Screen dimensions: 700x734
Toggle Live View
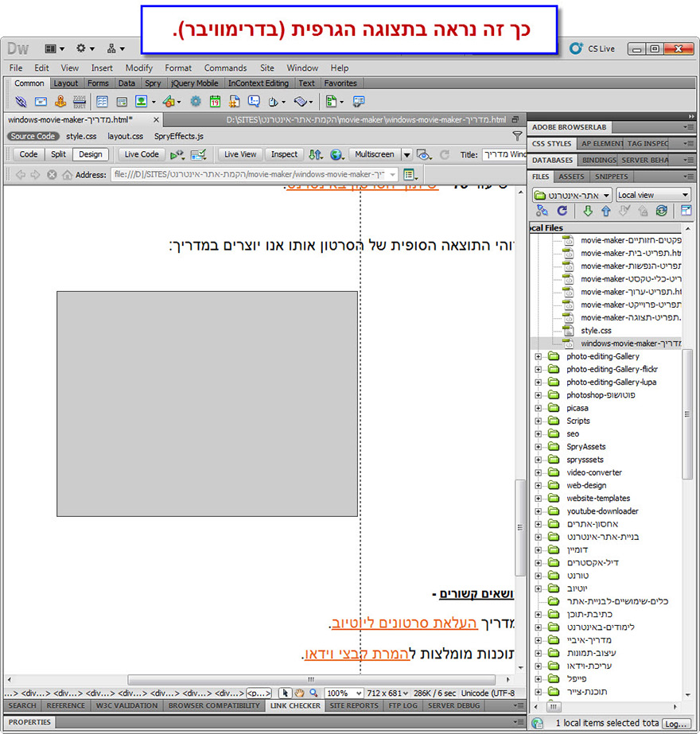tap(240, 154)
